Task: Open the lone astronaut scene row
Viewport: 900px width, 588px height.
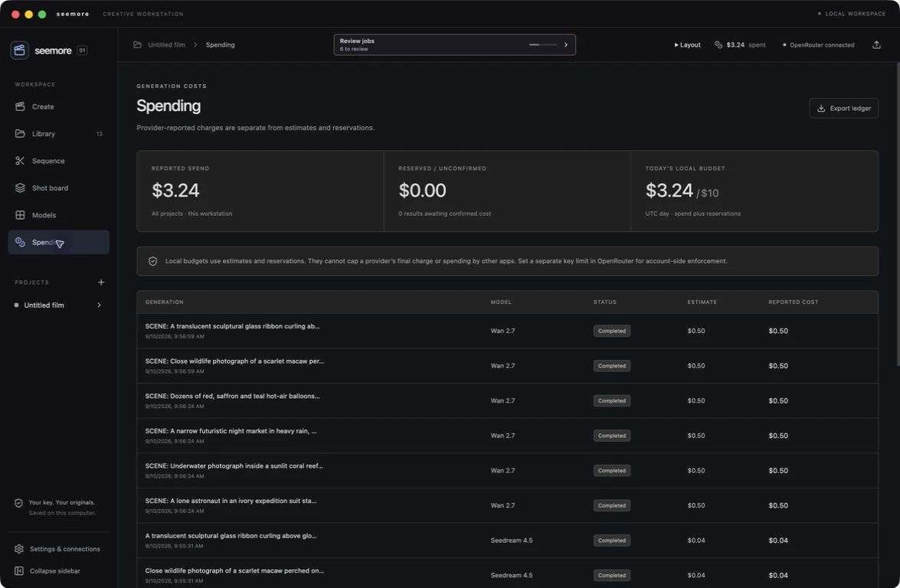Action: 507,505
